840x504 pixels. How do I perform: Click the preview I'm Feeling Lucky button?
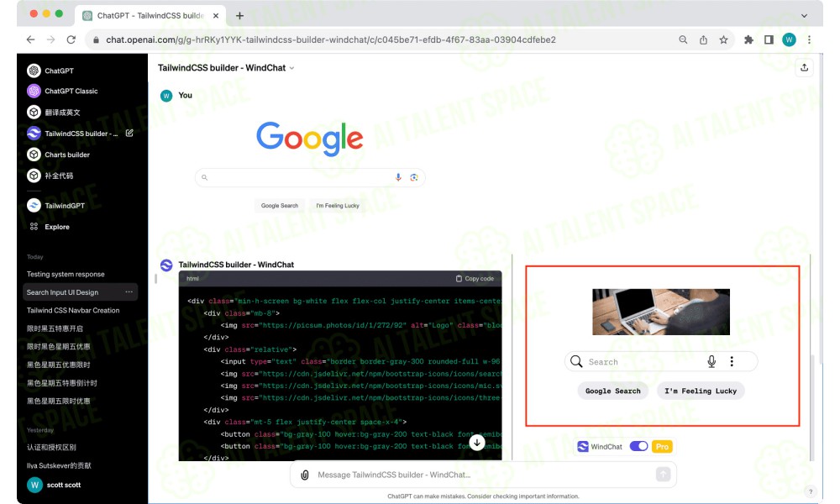(x=701, y=391)
